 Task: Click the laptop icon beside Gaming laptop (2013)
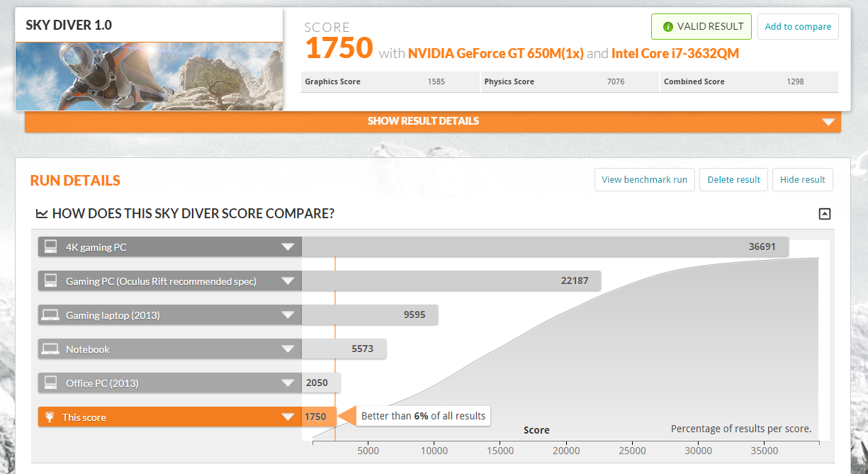[x=50, y=315]
